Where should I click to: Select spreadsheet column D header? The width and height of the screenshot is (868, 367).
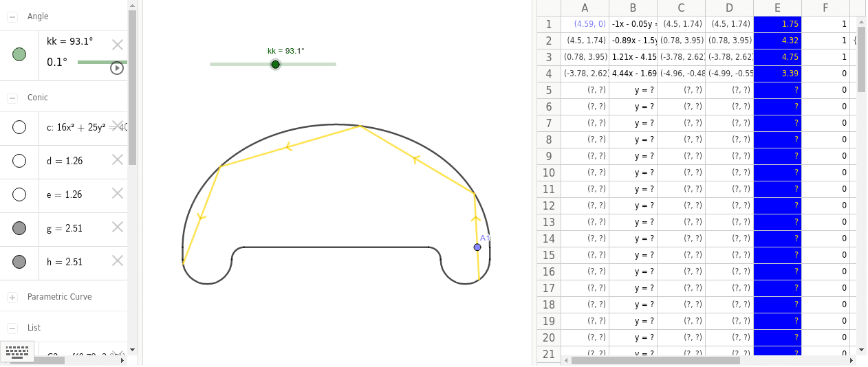pyautogui.click(x=729, y=8)
